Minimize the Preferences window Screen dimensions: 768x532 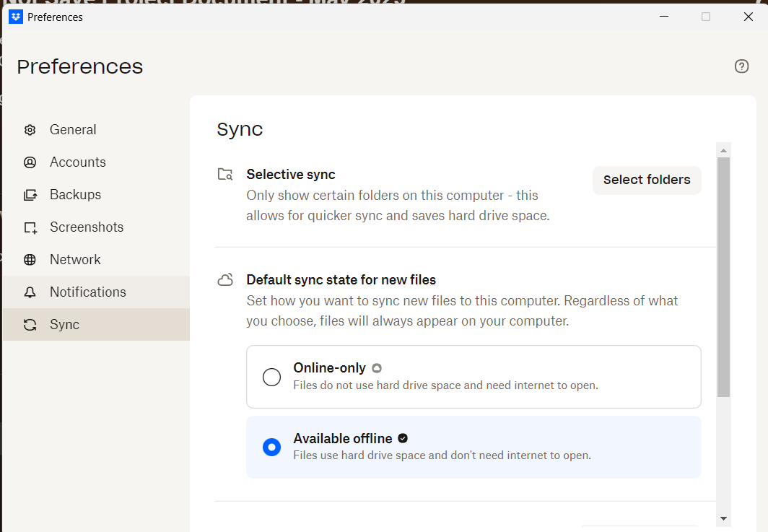point(663,17)
